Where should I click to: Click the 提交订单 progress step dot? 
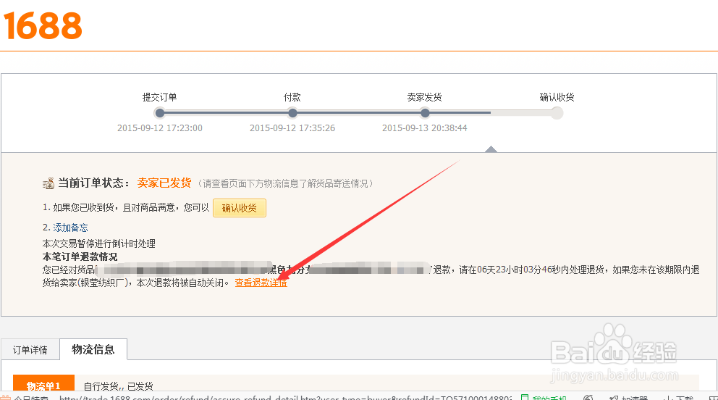(x=160, y=113)
